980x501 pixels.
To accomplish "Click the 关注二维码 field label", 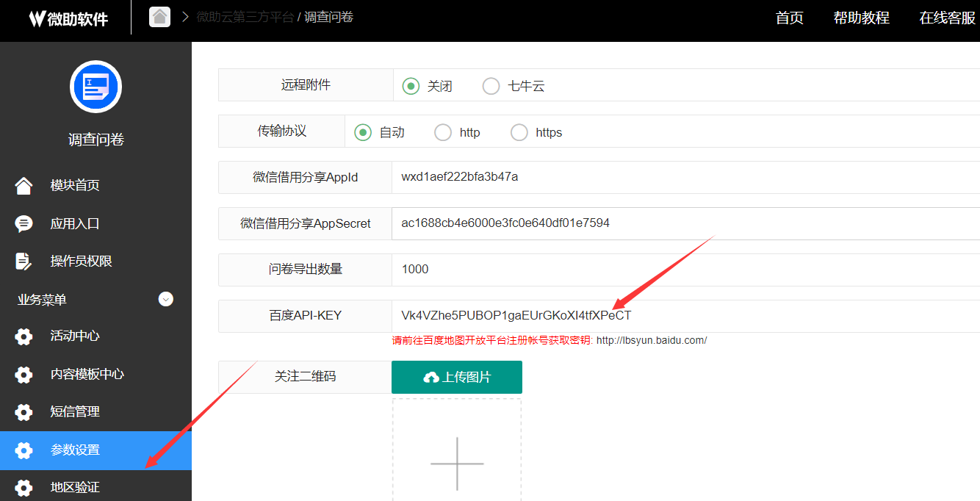I will [x=306, y=377].
